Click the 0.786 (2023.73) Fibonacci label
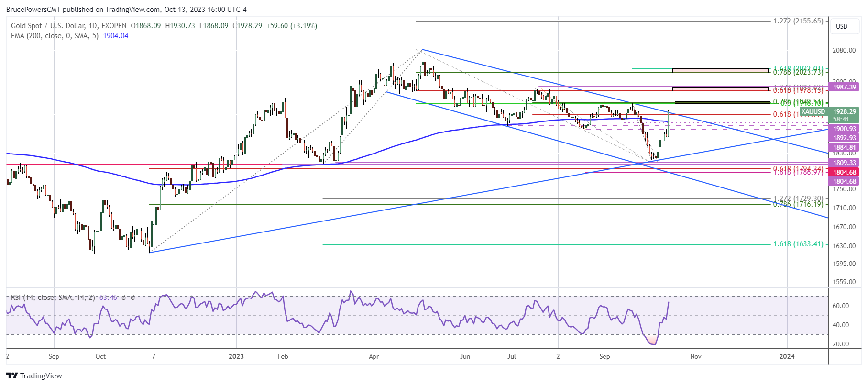The height and width of the screenshot is (386, 868). 798,72
